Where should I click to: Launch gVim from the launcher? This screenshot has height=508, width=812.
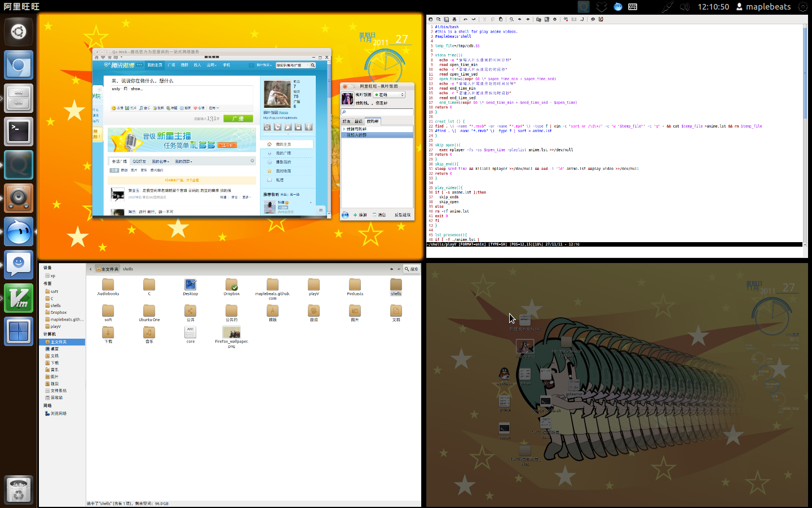[19, 298]
